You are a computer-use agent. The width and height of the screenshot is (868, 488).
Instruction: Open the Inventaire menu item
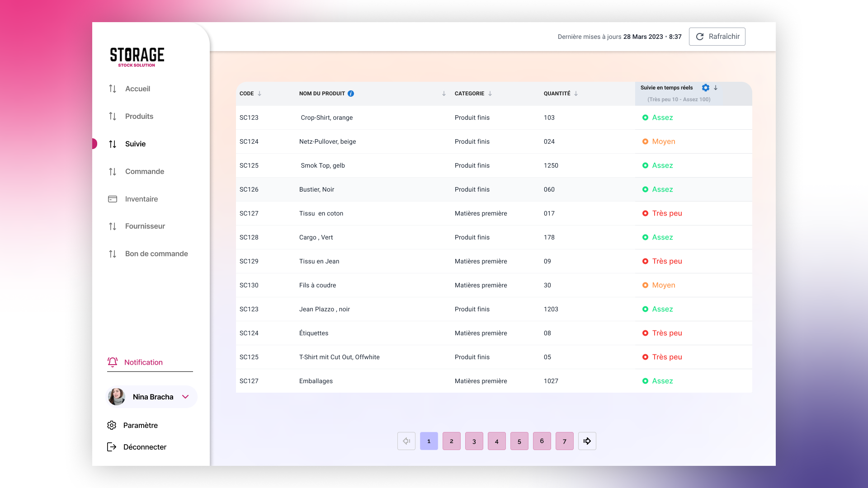pos(142,199)
